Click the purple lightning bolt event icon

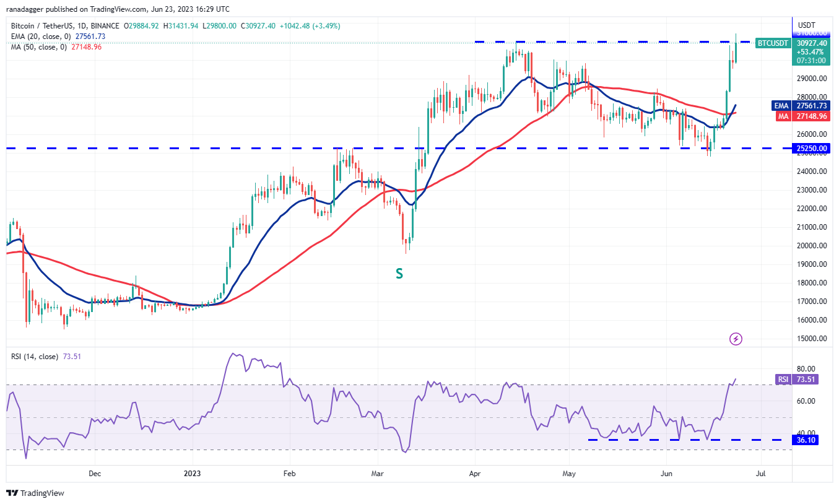click(x=736, y=339)
